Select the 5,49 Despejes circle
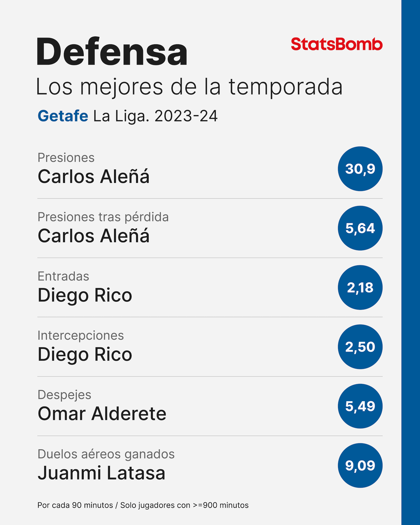Screen dimensions: 420x525 tap(360, 406)
